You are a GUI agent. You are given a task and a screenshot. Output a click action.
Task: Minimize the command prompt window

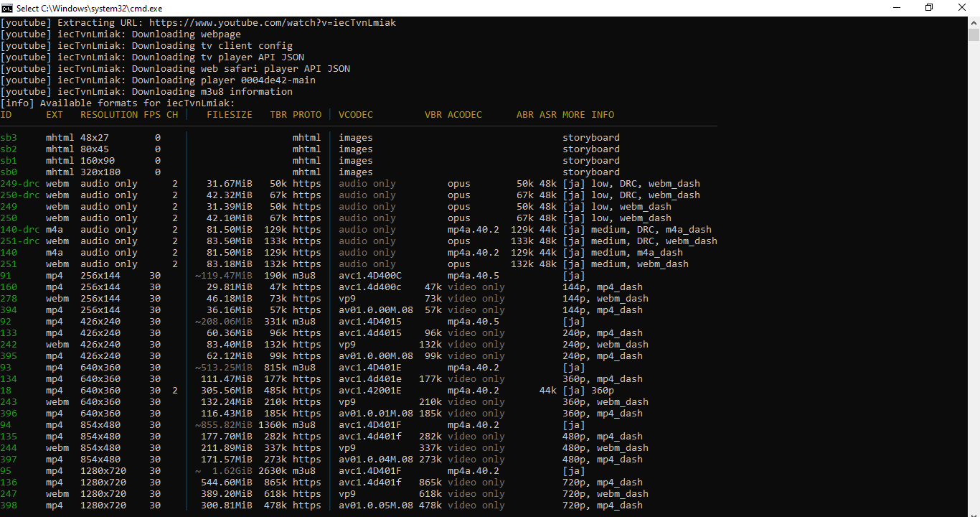point(896,8)
